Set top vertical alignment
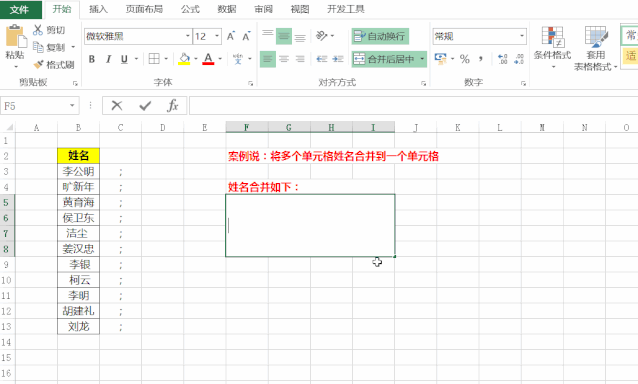638x384 pixels. (267, 36)
